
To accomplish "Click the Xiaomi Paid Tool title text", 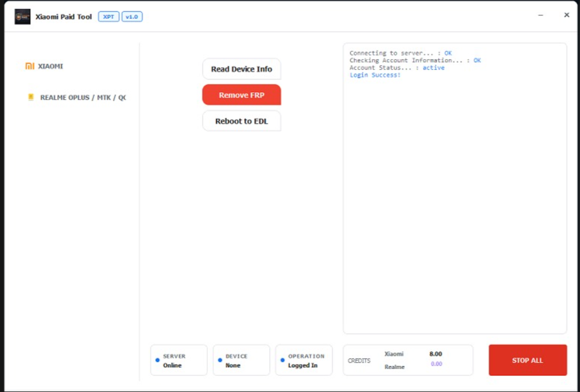I will [64, 17].
